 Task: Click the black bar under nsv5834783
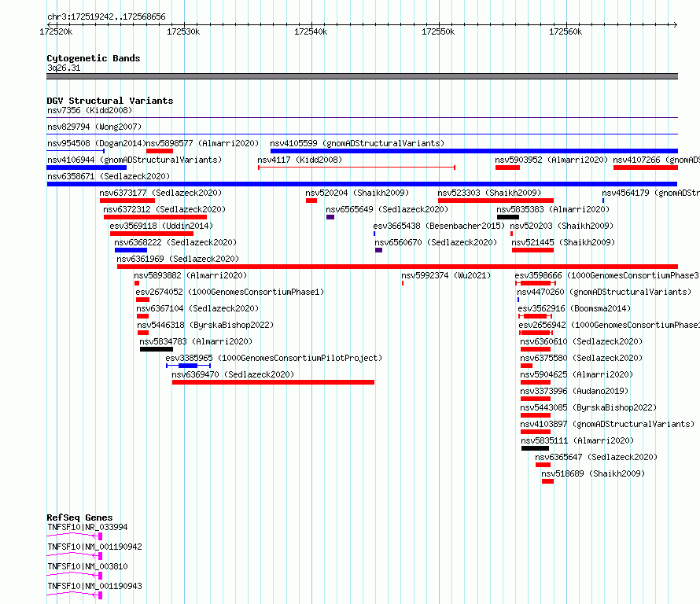coord(157,349)
